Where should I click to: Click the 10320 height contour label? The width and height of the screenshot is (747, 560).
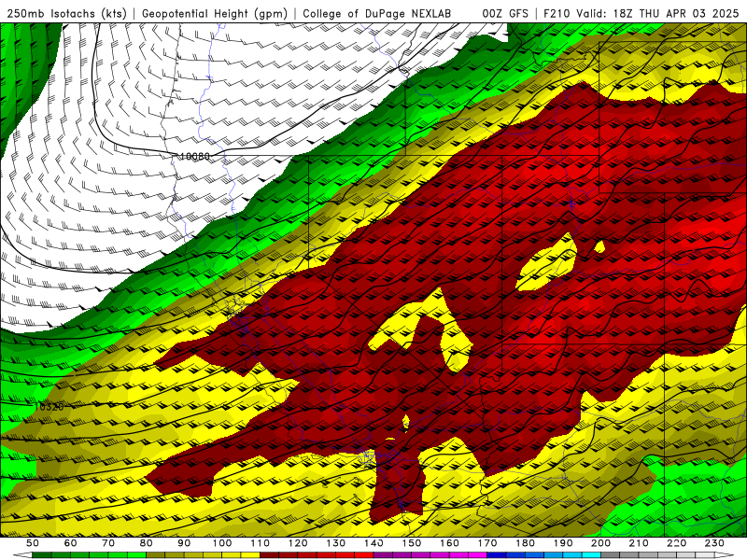click(49, 407)
